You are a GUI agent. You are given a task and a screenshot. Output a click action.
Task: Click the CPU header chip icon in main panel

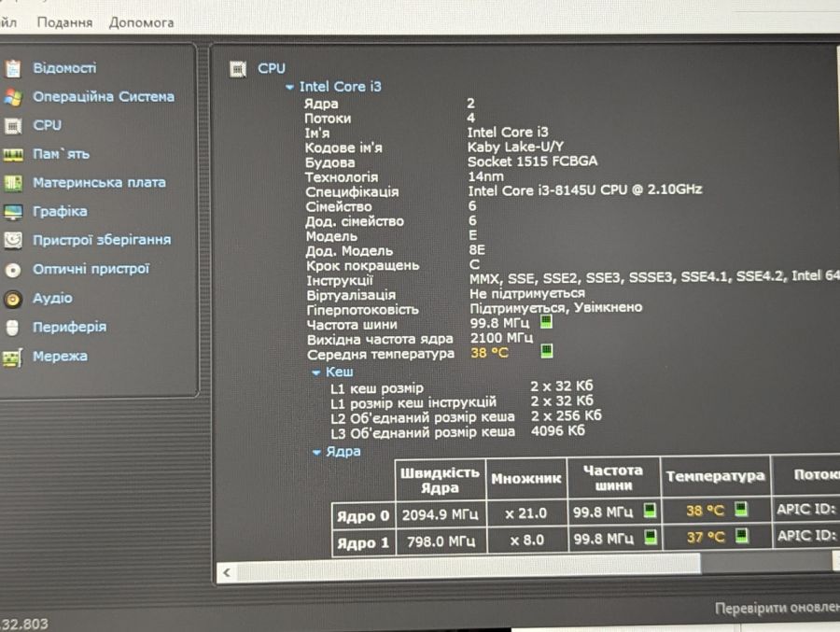[x=238, y=68]
